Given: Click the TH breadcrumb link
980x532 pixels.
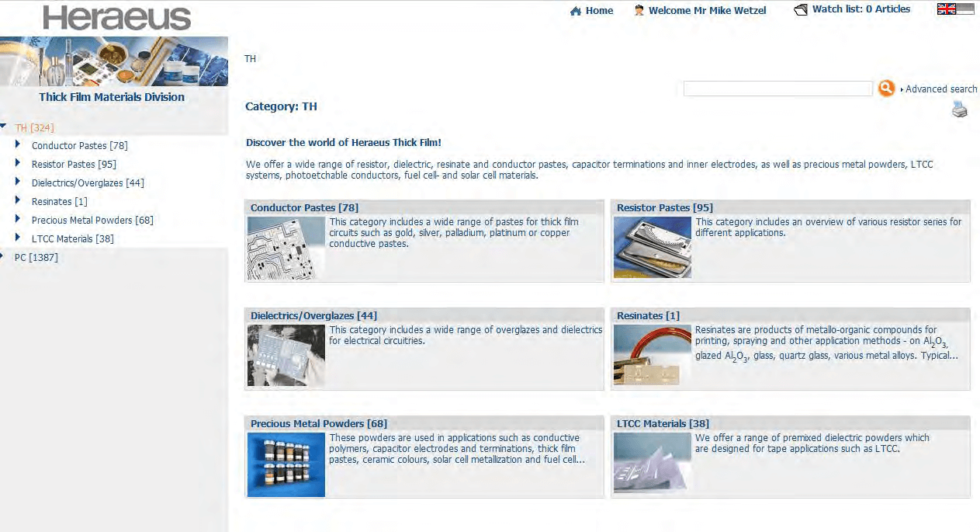Looking at the screenshot, I should [x=250, y=59].
